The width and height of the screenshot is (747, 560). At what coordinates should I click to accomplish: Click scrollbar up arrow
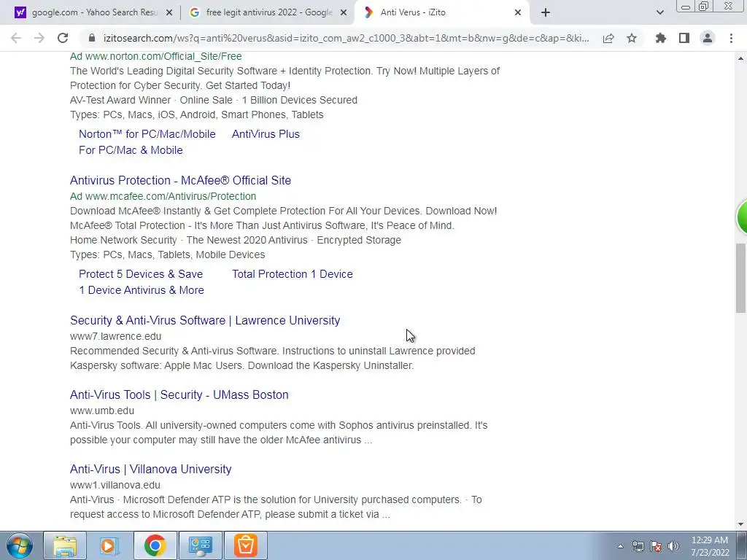(741, 58)
